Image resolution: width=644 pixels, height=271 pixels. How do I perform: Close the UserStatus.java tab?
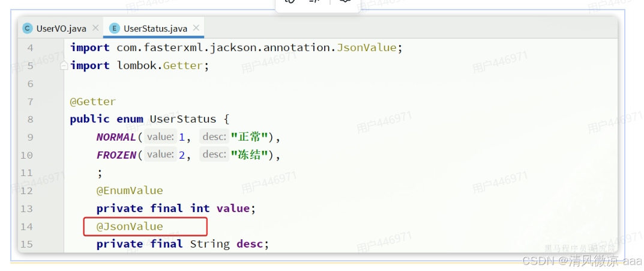coord(196,28)
